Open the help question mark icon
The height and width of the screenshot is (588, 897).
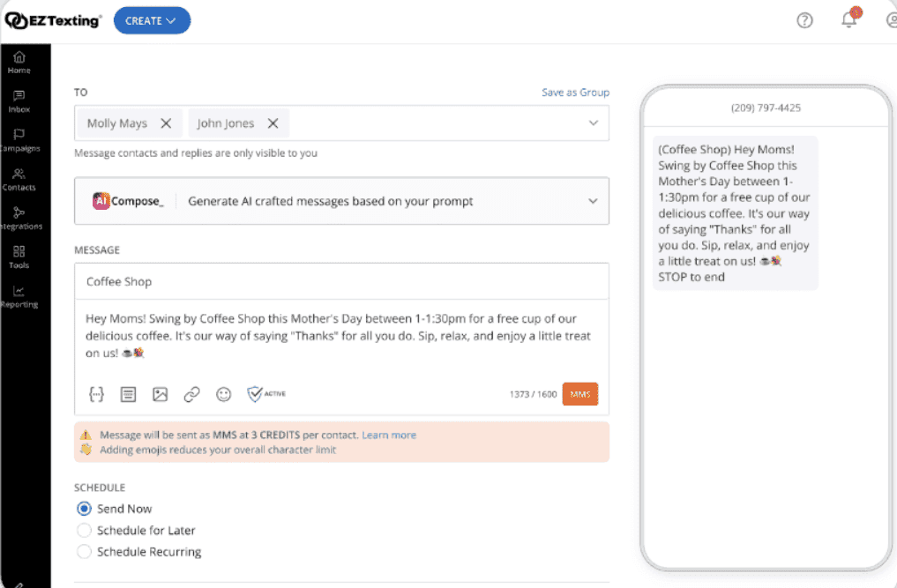pos(804,20)
